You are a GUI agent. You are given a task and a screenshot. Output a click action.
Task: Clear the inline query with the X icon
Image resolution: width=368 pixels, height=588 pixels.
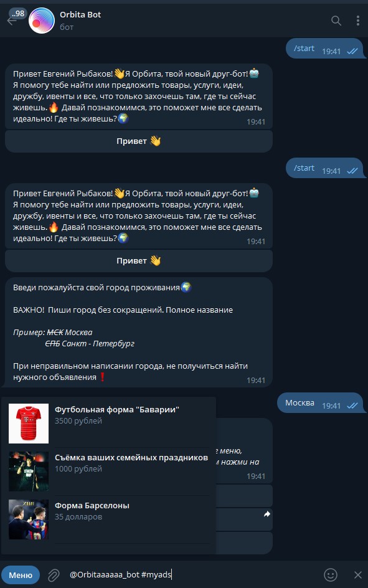(358, 574)
